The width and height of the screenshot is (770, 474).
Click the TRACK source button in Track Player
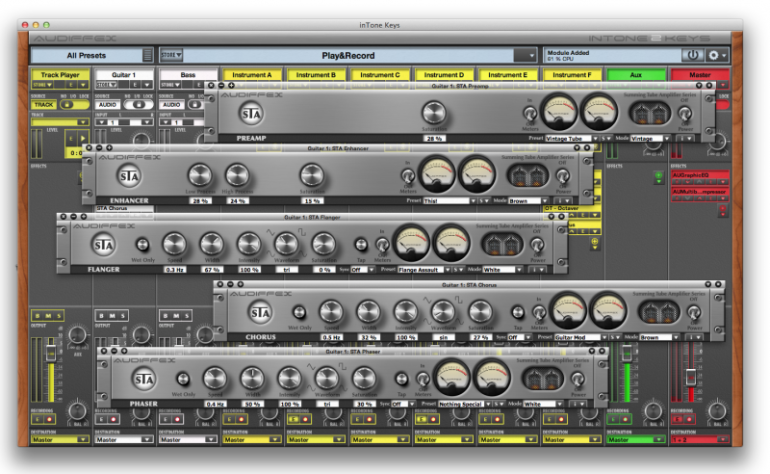click(44, 104)
